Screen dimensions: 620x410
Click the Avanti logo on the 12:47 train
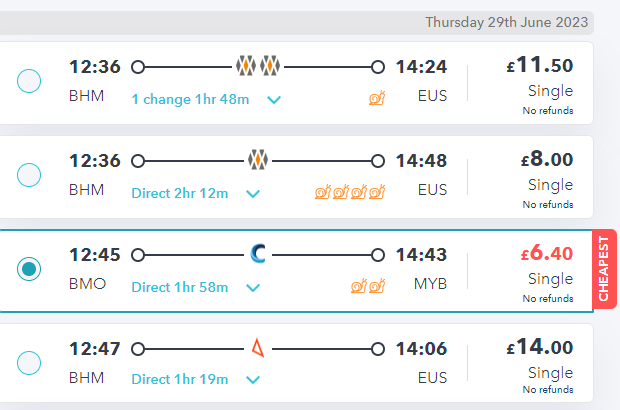click(258, 348)
